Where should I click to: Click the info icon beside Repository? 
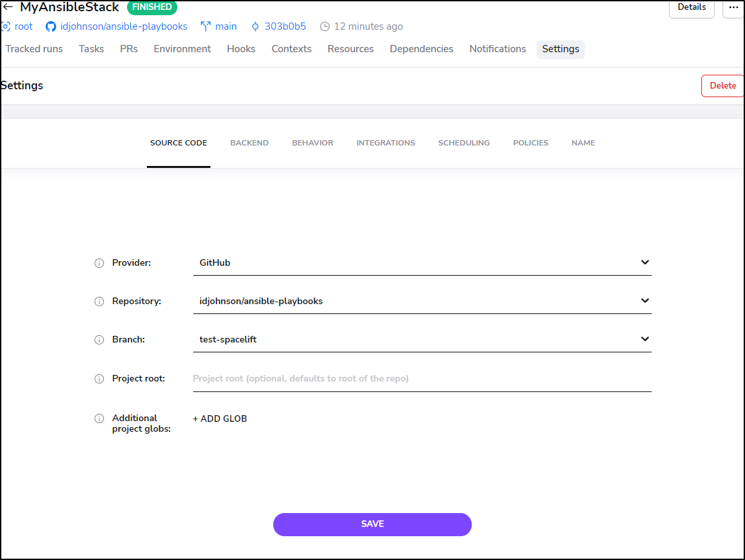tap(99, 301)
